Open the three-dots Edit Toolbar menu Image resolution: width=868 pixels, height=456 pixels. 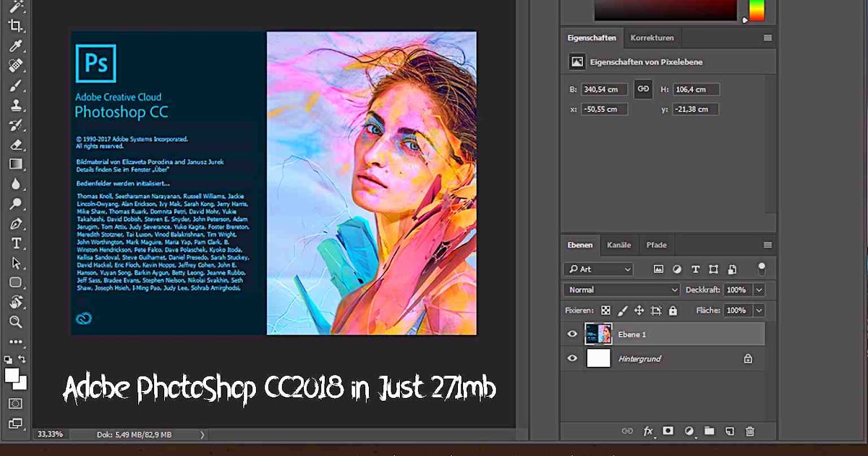click(16, 342)
